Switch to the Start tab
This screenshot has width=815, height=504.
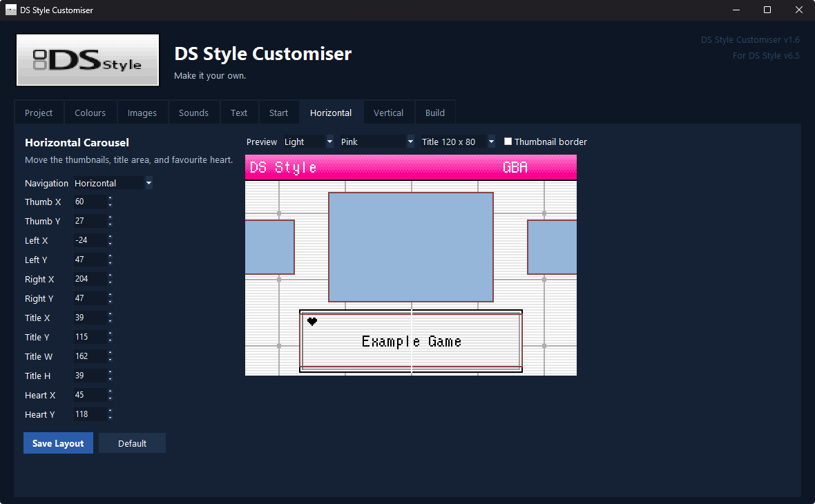(278, 113)
